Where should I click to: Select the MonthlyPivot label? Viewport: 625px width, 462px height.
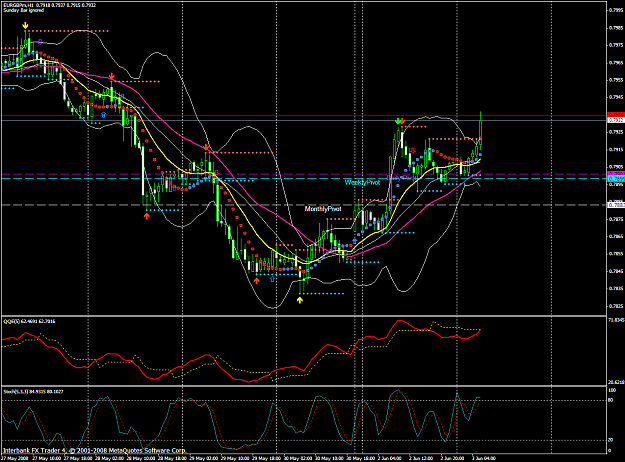(x=323, y=209)
